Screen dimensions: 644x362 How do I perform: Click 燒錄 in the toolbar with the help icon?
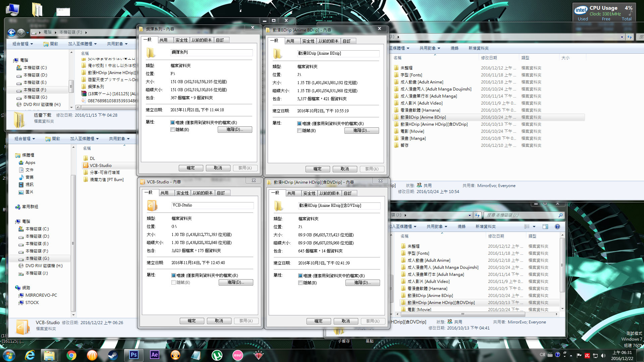462,227
